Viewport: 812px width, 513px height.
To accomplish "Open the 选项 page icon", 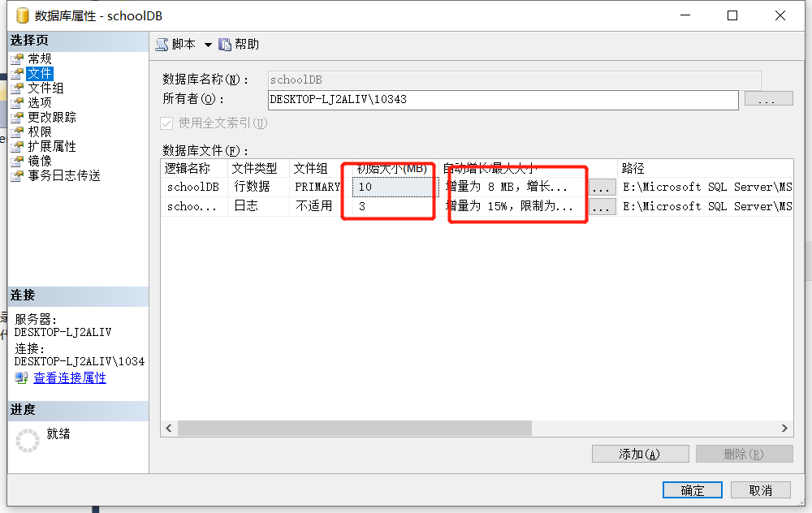I will click(17, 103).
